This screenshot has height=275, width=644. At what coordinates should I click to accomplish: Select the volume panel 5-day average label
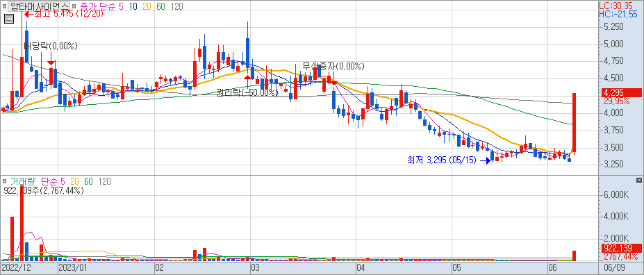coord(63,181)
